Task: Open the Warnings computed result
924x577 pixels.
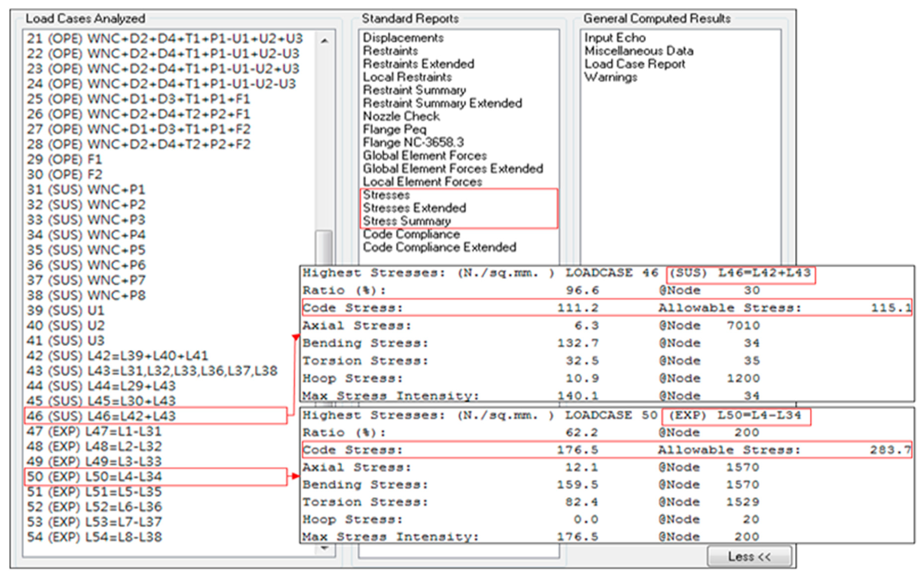Action: pos(610,77)
